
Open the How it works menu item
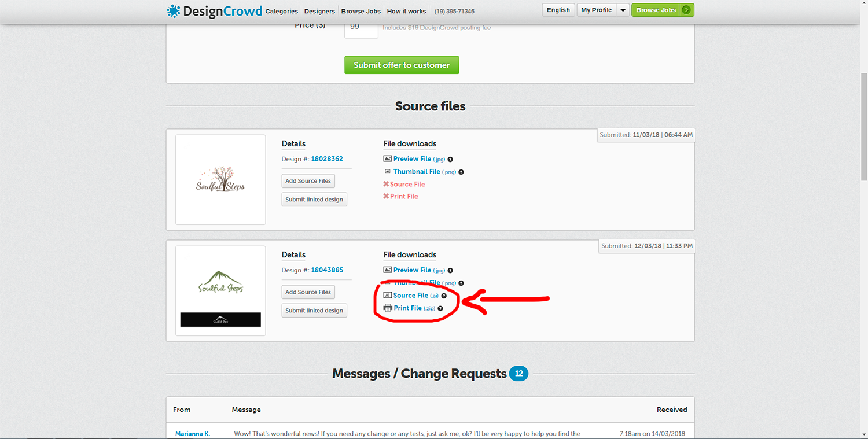406,11
